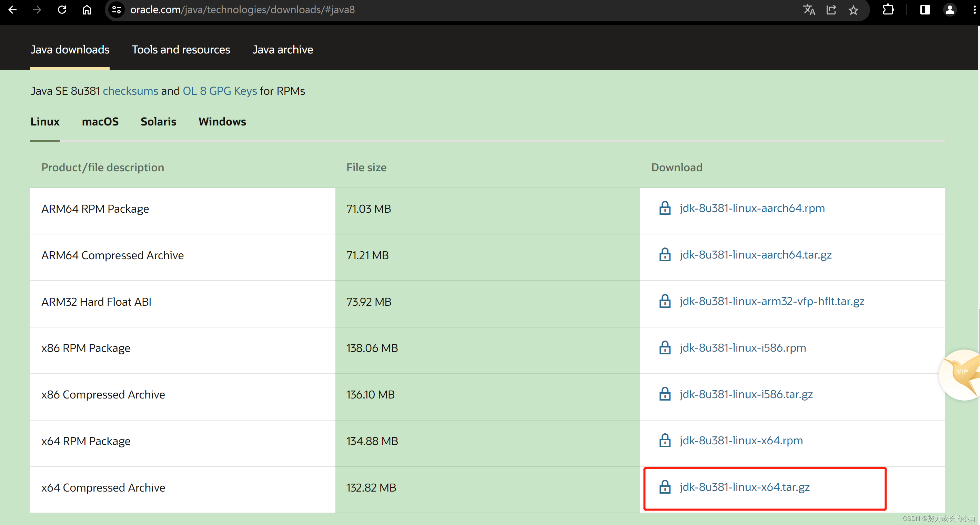Viewport: 980px width, 525px height.
Task: Click the Product/file description column header
Action: click(103, 168)
